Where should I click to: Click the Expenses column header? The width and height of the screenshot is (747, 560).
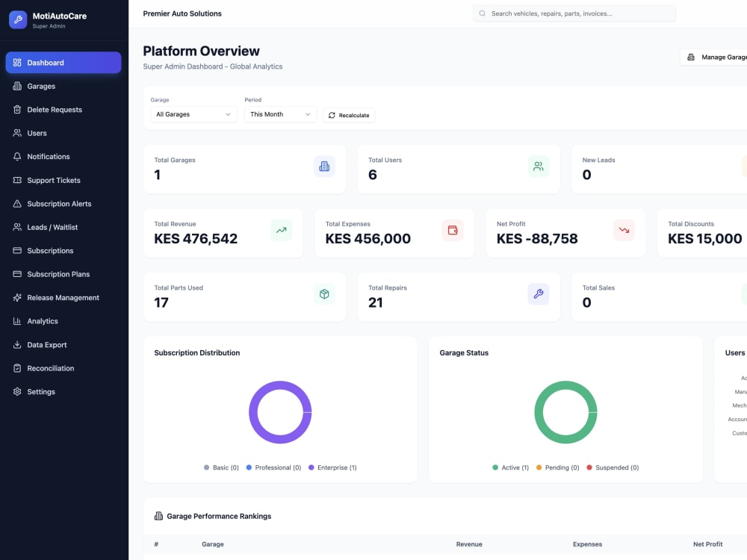click(587, 544)
